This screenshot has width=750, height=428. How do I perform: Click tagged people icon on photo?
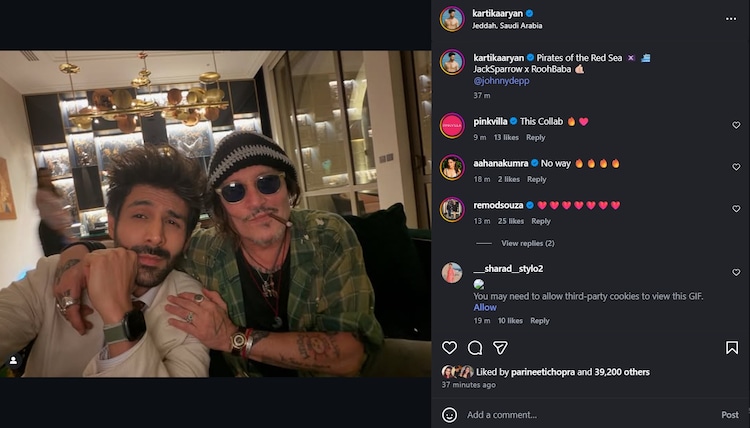[x=13, y=360]
